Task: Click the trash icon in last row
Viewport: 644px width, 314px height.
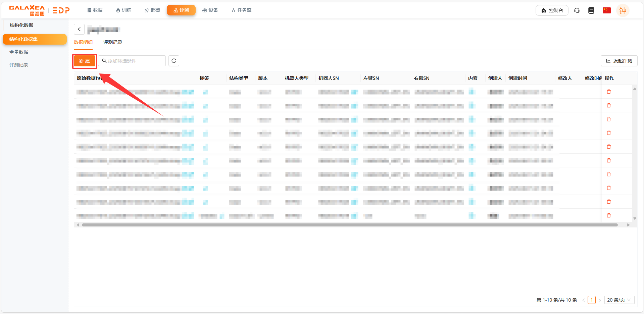Action: click(609, 215)
